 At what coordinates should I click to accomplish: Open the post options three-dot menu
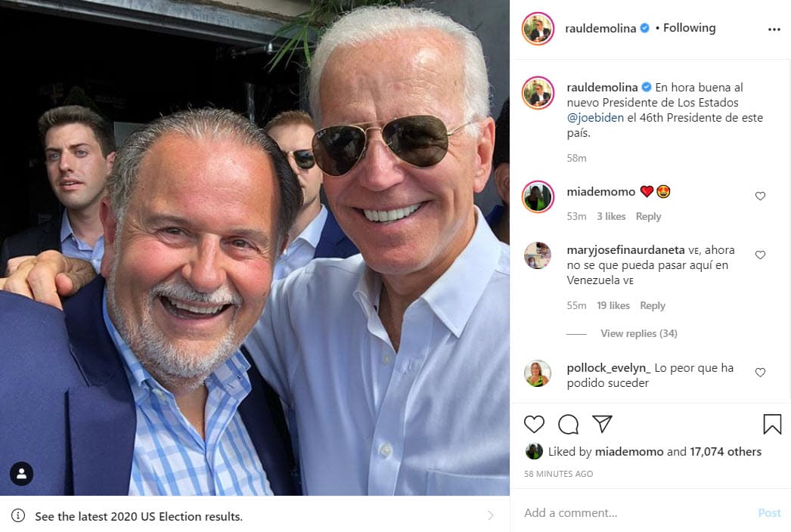[774, 29]
